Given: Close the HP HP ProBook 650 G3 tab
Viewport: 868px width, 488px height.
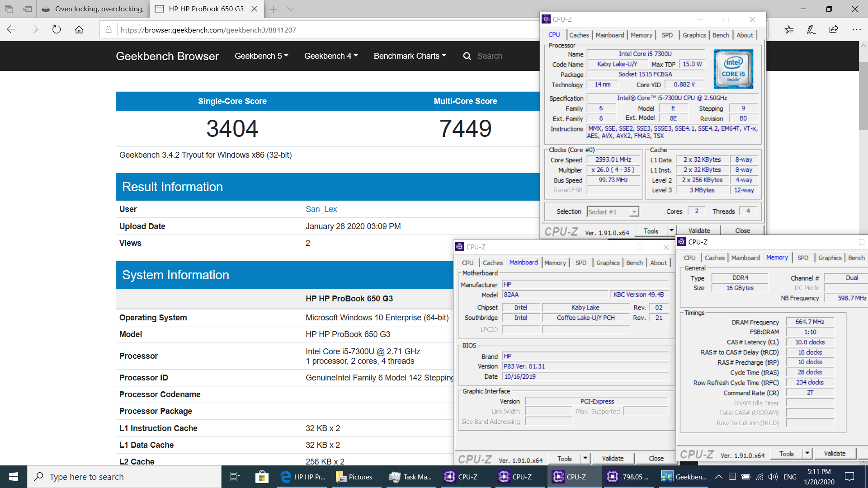Looking at the screenshot, I should click(255, 9).
